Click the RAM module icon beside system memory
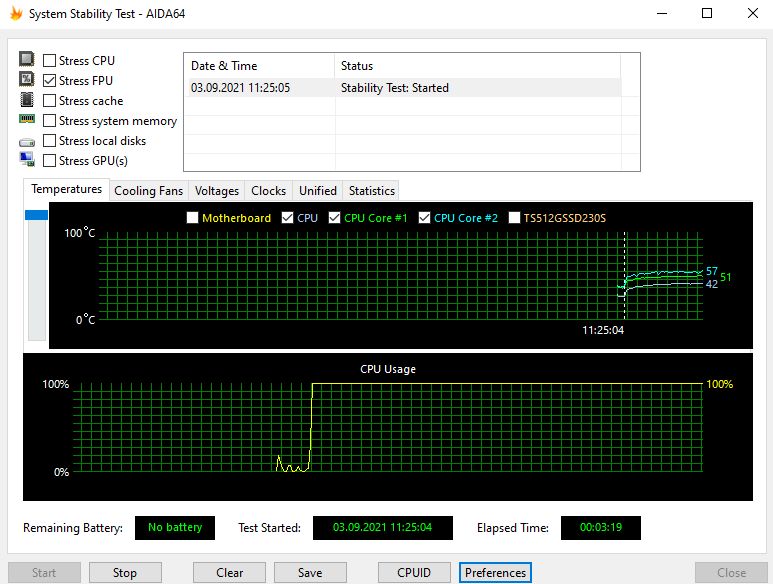This screenshot has width=773, height=584. 27,120
